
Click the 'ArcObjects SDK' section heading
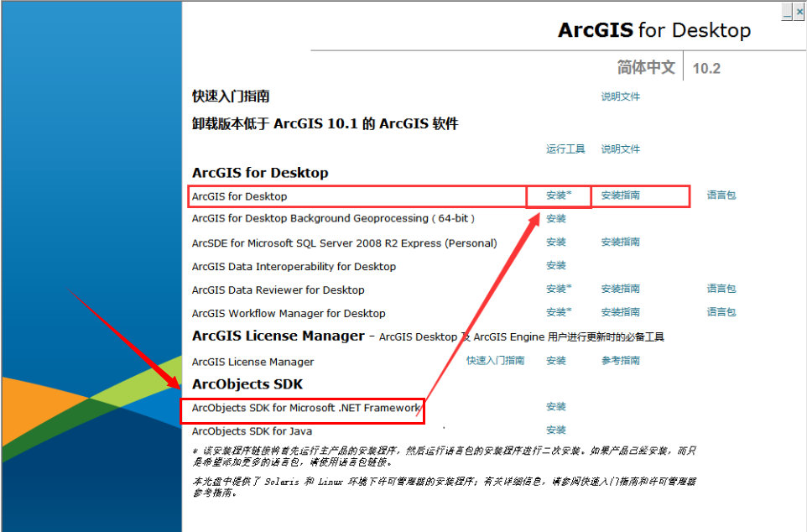[x=247, y=384]
